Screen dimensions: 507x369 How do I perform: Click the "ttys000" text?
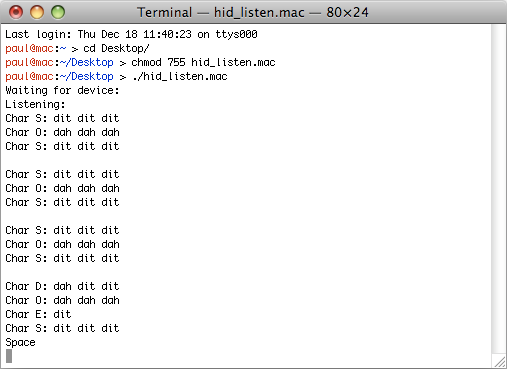[x=236, y=34]
